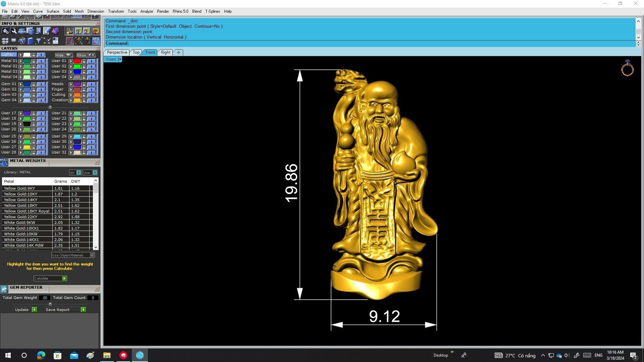Expand the Finger layer arrow
Image resolution: width=644 pixels, height=362 pixels.
(71, 90)
